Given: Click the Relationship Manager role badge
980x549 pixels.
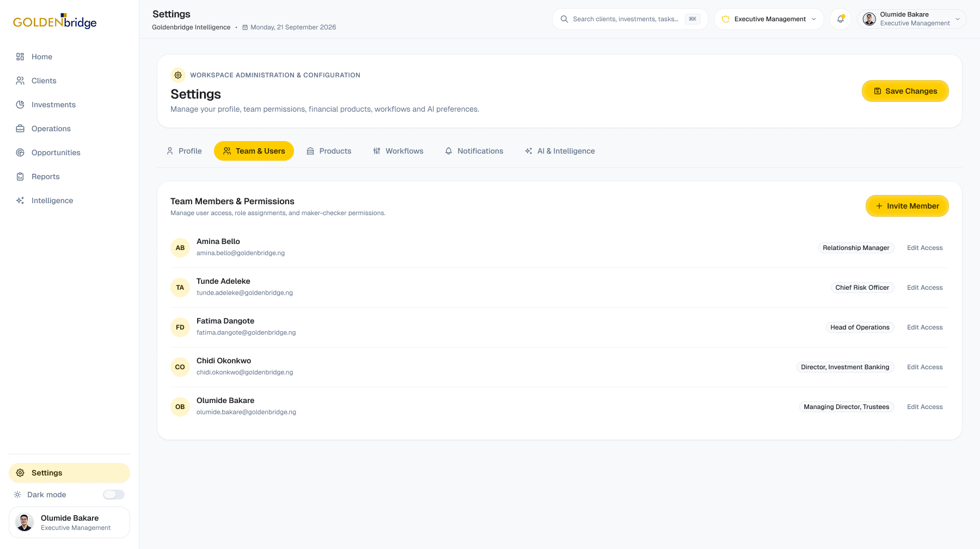Looking at the screenshot, I should pyautogui.click(x=856, y=248).
